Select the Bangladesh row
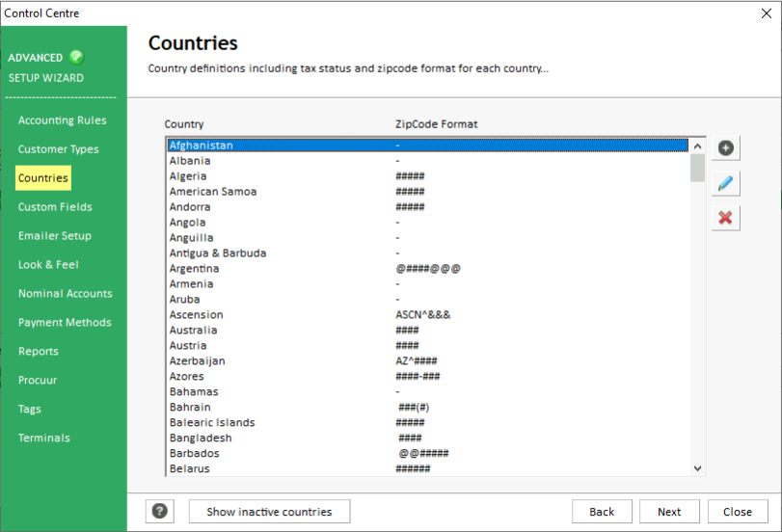782x532 pixels. 428,439
